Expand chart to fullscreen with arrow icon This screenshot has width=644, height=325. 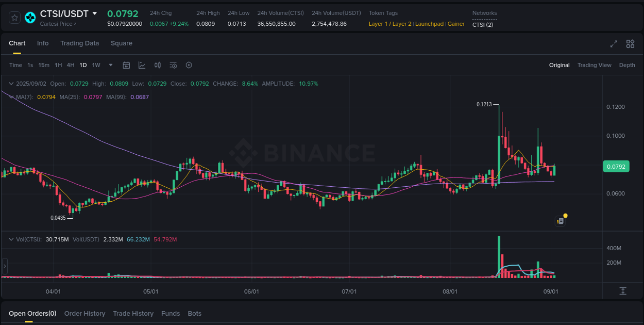tap(614, 44)
